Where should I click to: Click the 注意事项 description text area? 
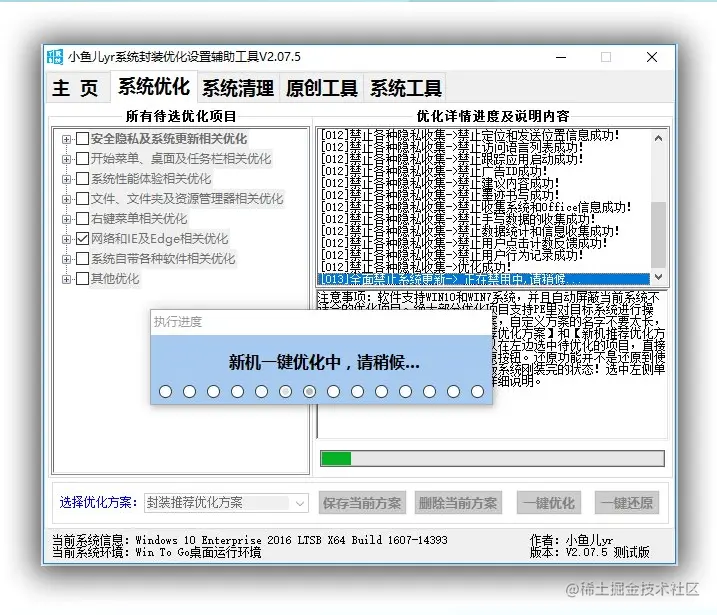(x=492, y=364)
